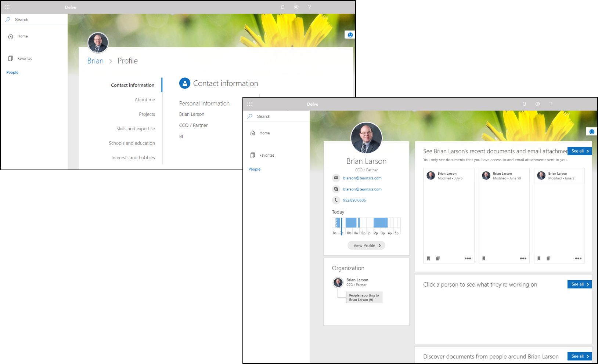
Task: Bookmark the June 2 document card
Action: coord(539,258)
